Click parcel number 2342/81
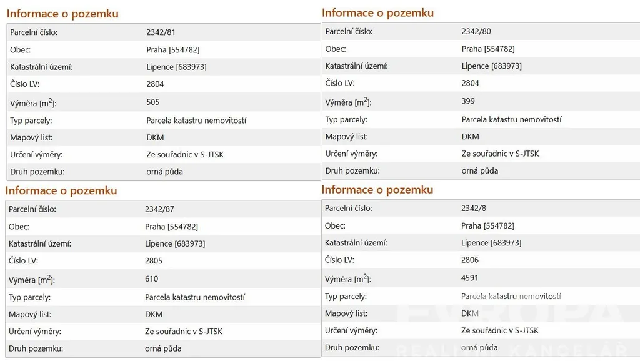The image size is (640, 364). (x=165, y=32)
